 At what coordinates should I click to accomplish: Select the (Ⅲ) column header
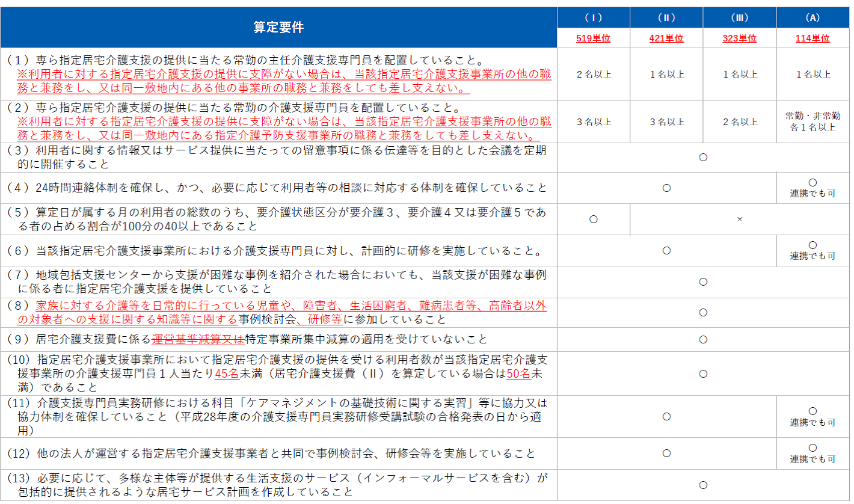click(x=739, y=17)
